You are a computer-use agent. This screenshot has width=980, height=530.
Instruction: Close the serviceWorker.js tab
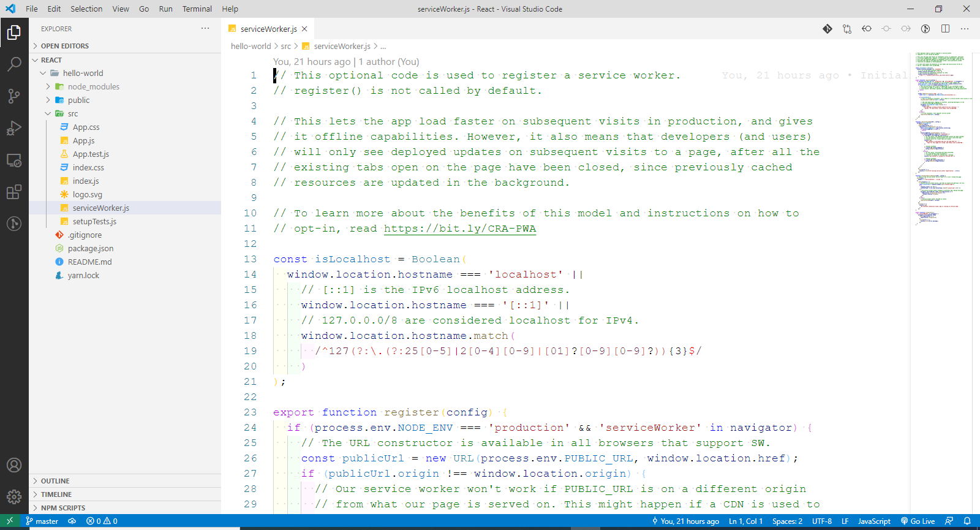pyautogui.click(x=304, y=29)
